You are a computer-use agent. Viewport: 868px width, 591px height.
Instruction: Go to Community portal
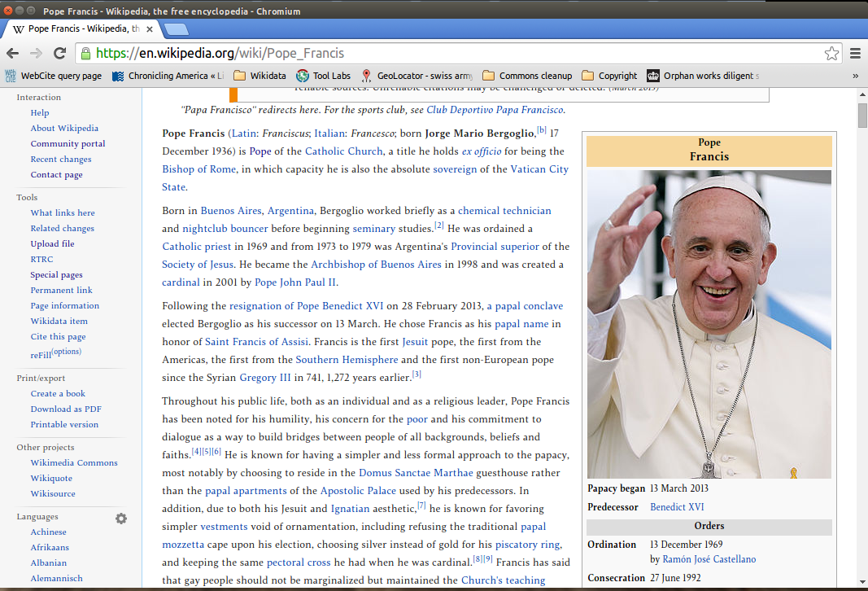(68, 143)
